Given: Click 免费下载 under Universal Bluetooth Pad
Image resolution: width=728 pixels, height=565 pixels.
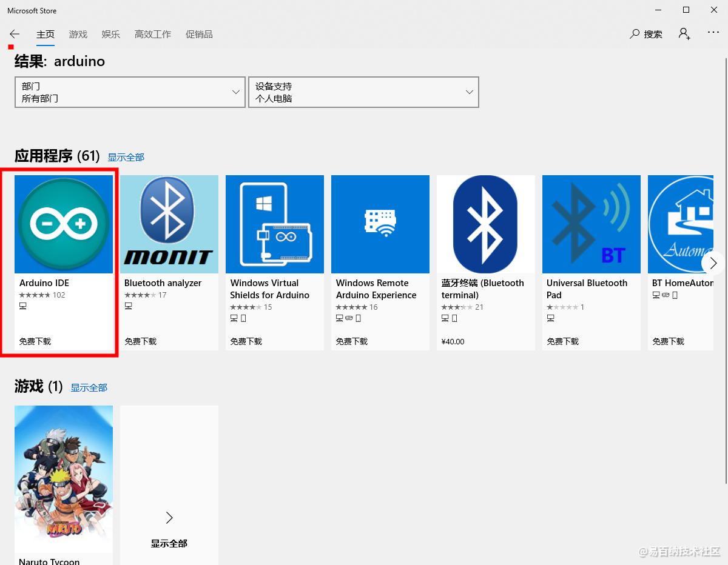Looking at the screenshot, I should coord(563,342).
